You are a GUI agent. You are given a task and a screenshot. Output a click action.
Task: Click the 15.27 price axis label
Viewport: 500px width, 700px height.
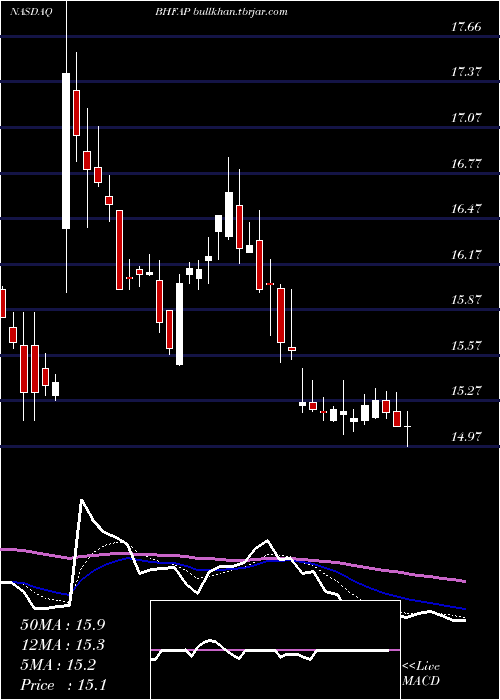point(466,391)
